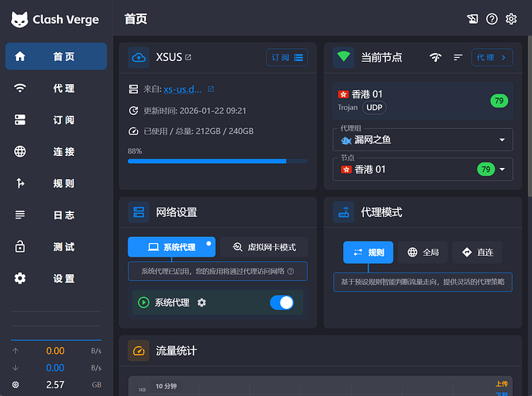Open the settings gear in the header
This screenshot has height=396, width=532.
point(511,19)
